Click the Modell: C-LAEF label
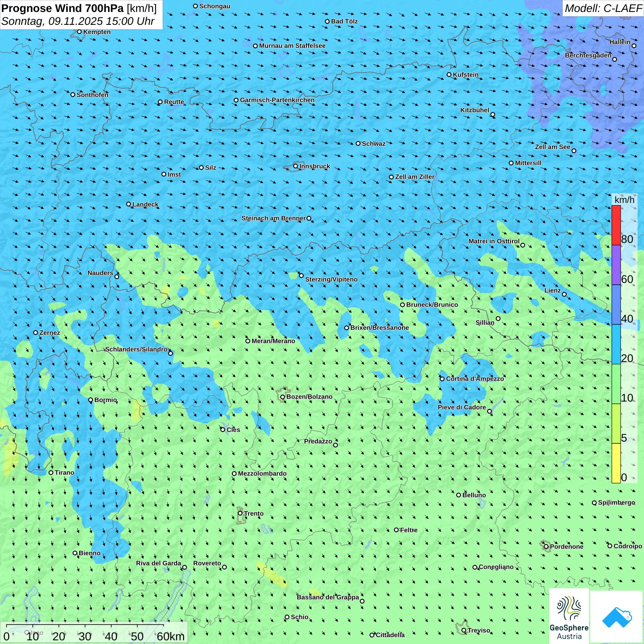This screenshot has width=644, height=644. click(603, 8)
